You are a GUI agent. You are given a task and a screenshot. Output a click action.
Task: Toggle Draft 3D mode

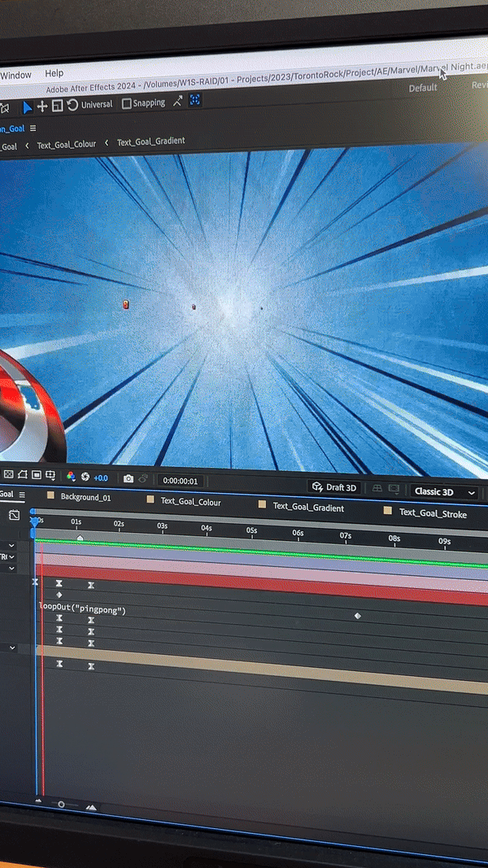pos(334,486)
